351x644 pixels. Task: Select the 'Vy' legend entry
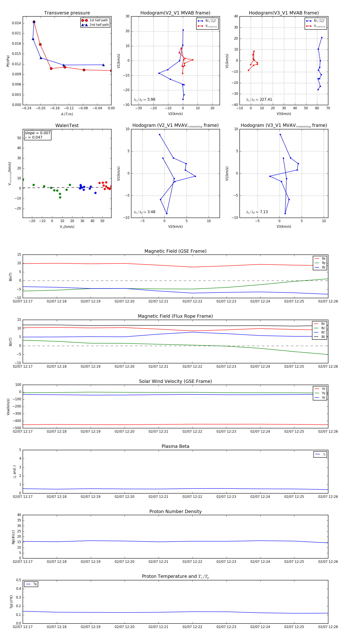tap(320, 393)
